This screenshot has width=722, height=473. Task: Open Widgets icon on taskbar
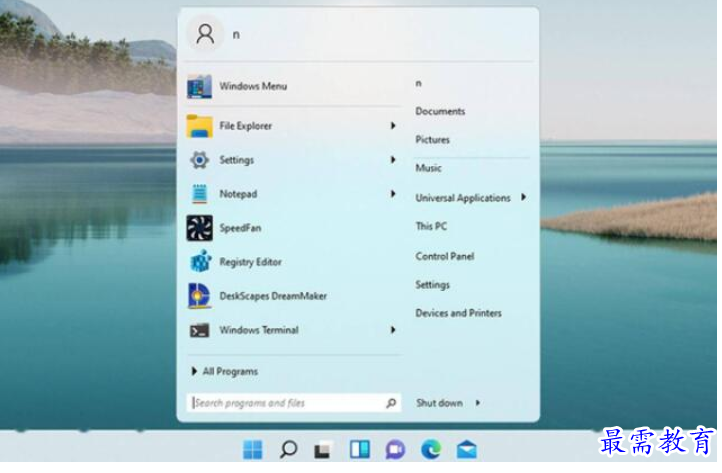point(360,450)
